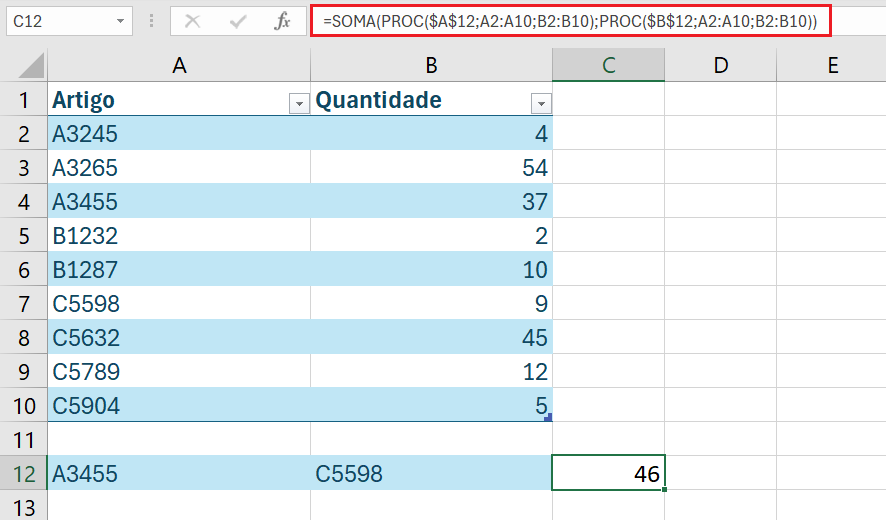Viewport: 886px width, 520px height.
Task: Select row 11 header
Action: point(24,439)
